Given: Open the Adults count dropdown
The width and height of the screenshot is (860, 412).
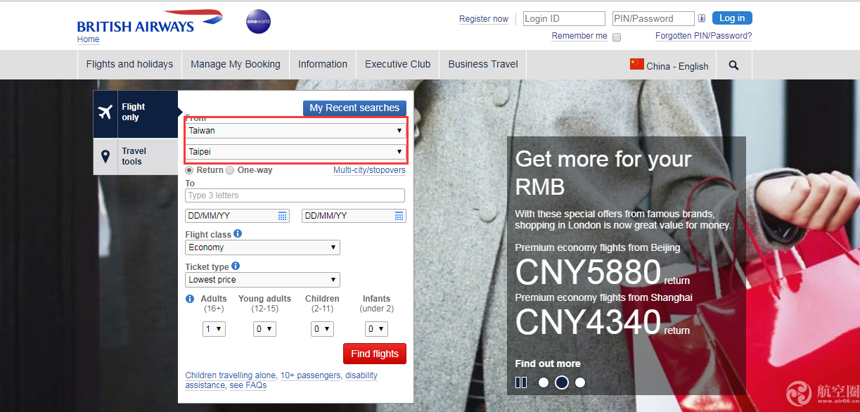Looking at the screenshot, I should pos(214,329).
